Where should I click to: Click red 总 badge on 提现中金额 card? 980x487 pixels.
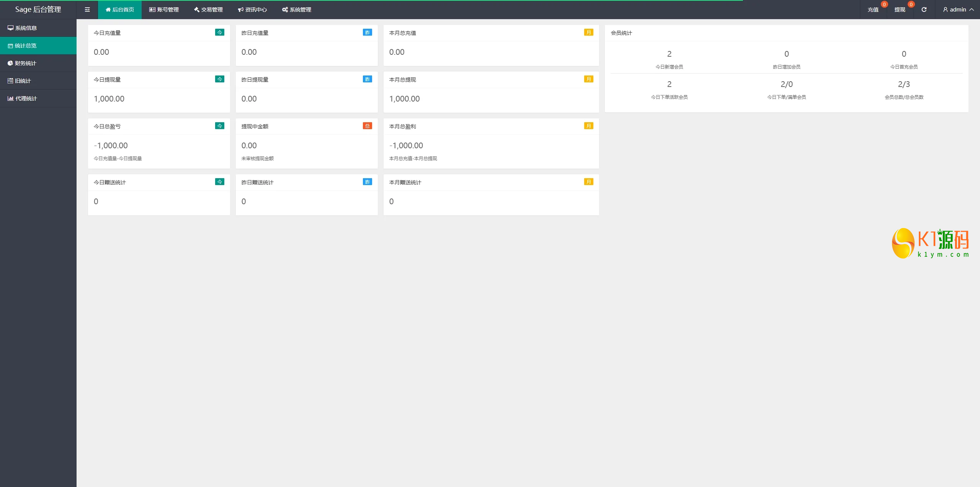click(367, 126)
